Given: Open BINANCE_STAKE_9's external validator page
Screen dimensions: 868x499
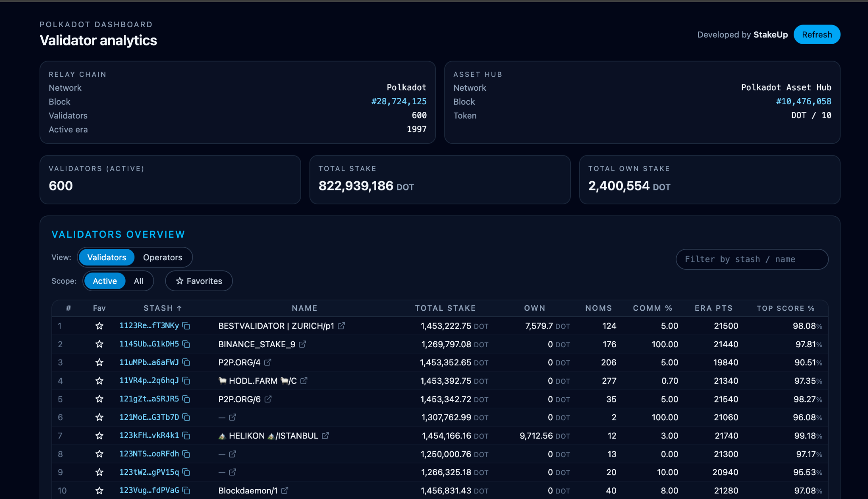Looking at the screenshot, I should click(x=302, y=344).
